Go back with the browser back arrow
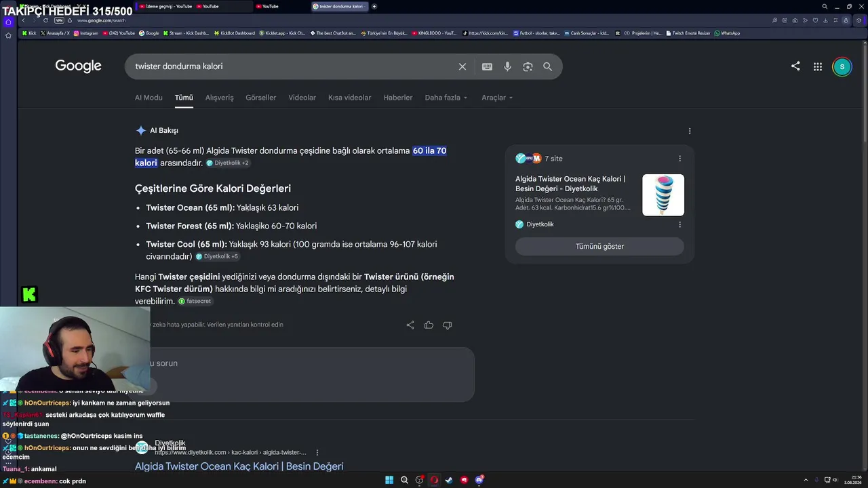Viewport: 868px width, 488px height. (23, 20)
